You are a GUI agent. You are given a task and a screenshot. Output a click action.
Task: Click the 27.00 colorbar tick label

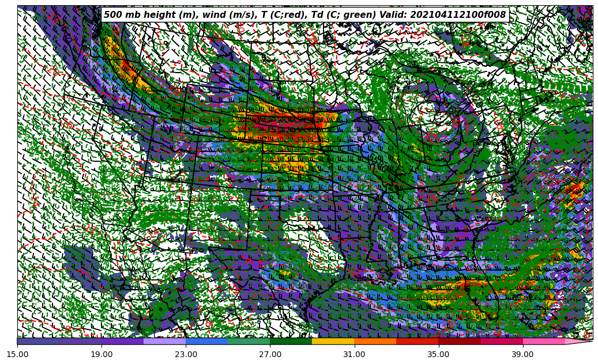click(270, 355)
